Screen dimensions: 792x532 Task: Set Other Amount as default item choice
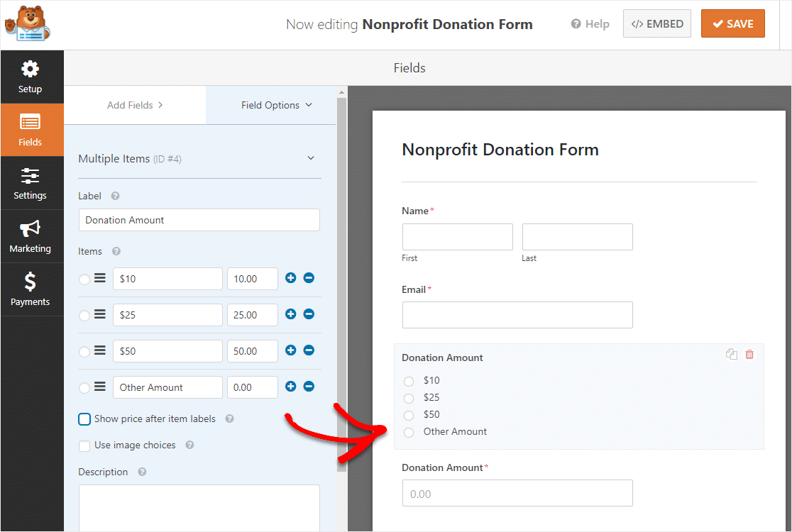[x=84, y=388]
